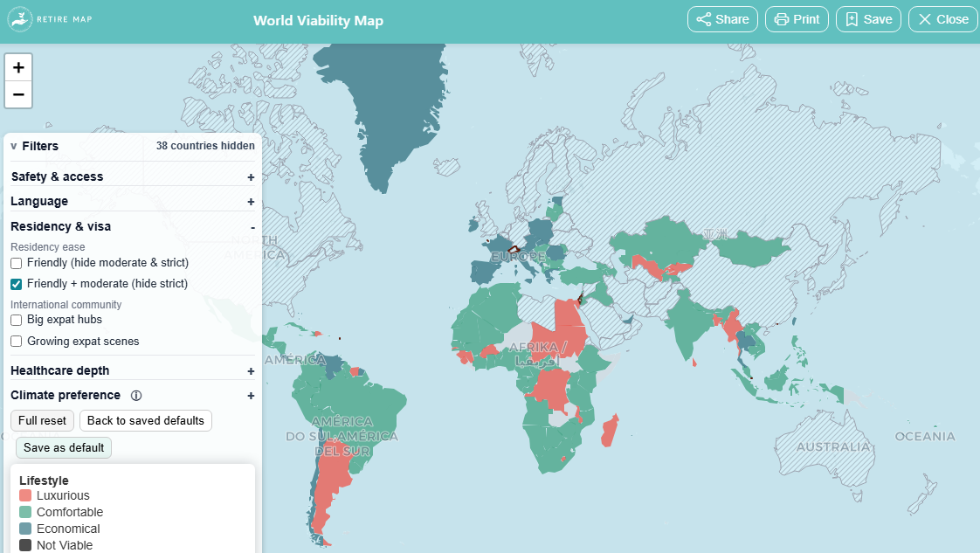The image size is (980, 553).
Task: Click the bookmark icon in Save button
Action: coord(852,19)
